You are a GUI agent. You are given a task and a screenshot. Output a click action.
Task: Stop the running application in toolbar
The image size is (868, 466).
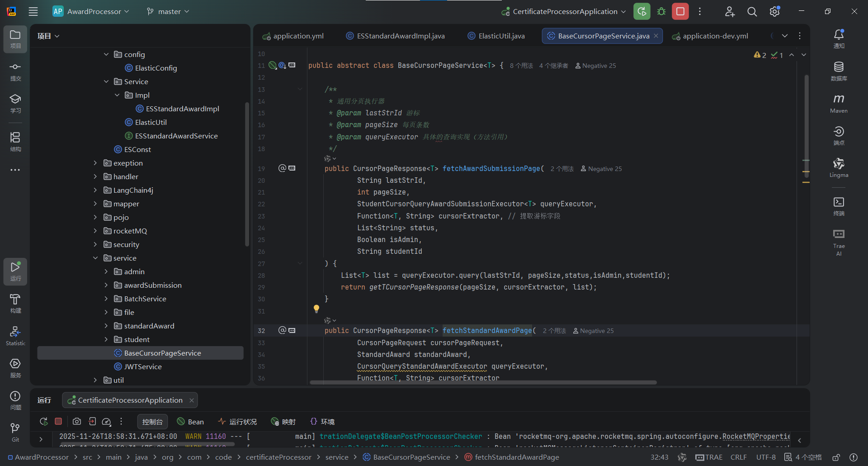click(680, 11)
